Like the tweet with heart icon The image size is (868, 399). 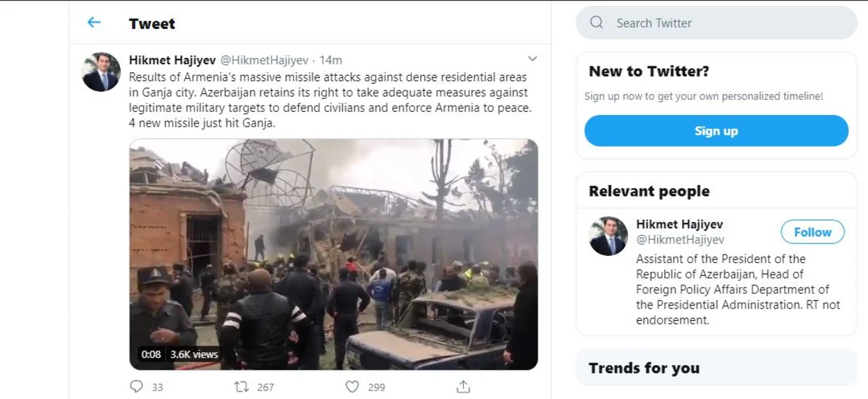[x=352, y=387]
